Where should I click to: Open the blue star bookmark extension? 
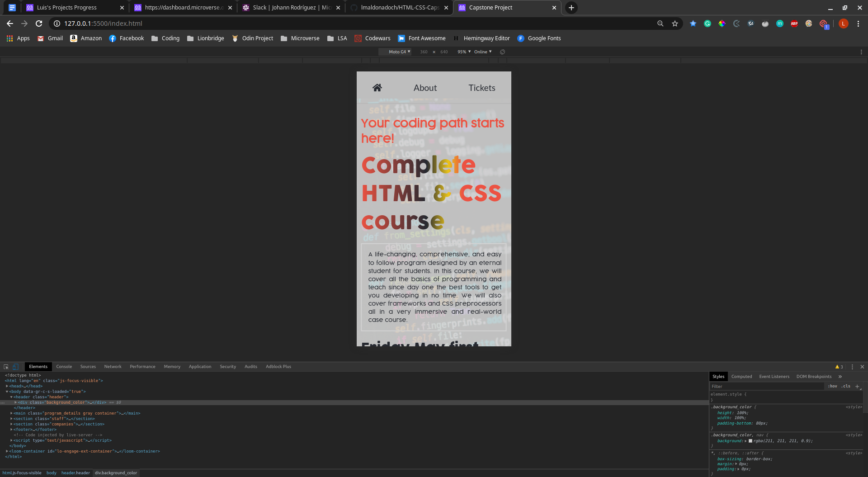point(693,24)
